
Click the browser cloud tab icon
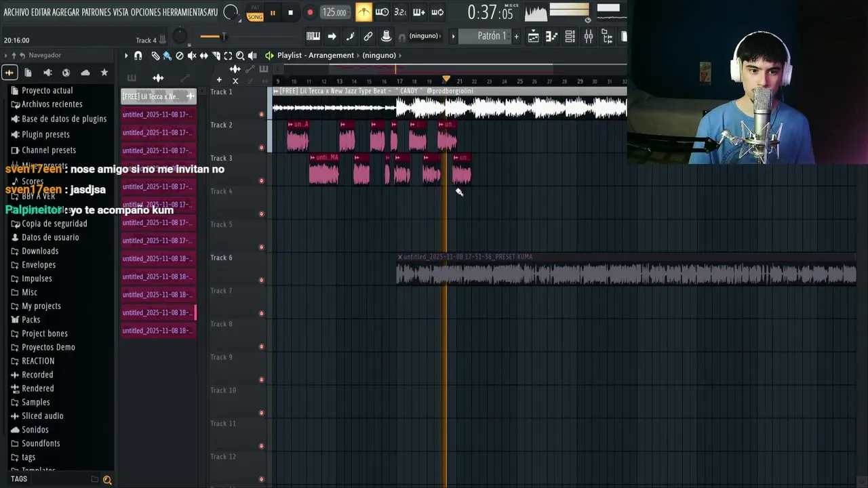[85, 73]
